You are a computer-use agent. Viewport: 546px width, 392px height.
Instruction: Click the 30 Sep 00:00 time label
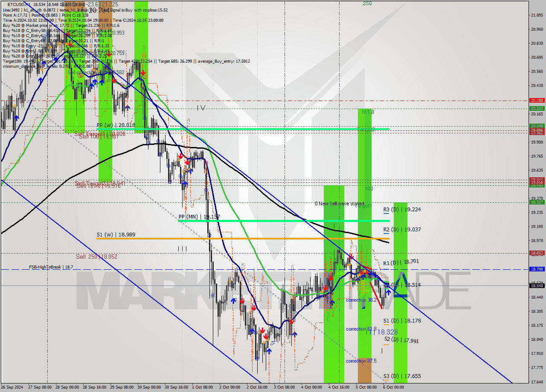[148, 387]
